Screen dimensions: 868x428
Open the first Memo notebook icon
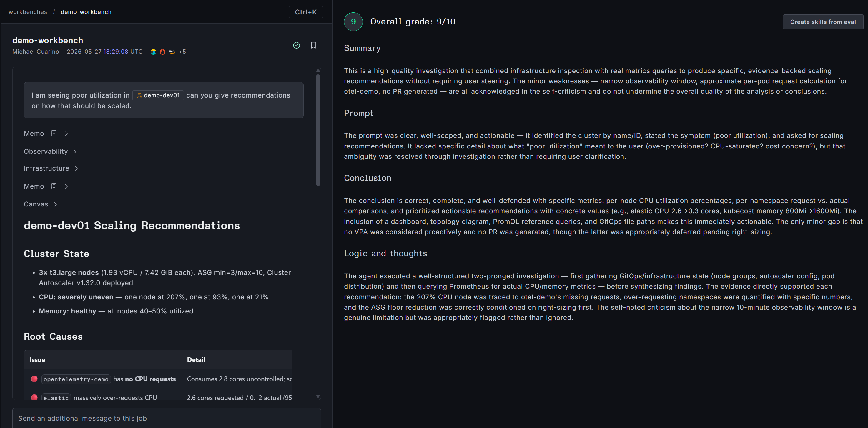[x=54, y=133]
